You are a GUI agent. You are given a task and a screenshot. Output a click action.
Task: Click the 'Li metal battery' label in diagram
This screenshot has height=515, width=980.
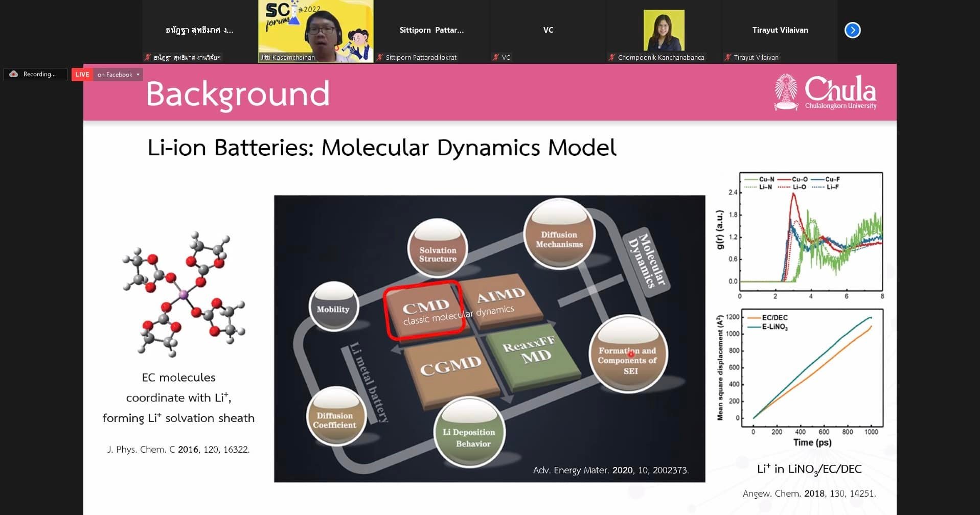coord(369,382)
